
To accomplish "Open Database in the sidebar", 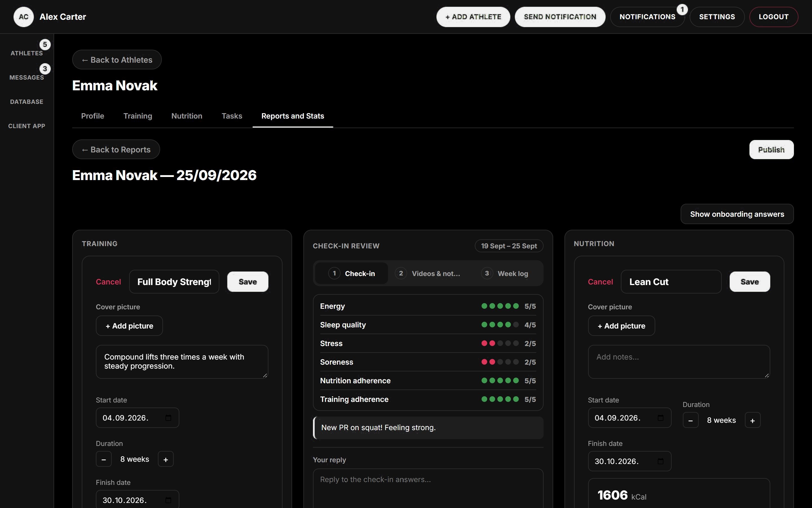I will tap(27, 102).
